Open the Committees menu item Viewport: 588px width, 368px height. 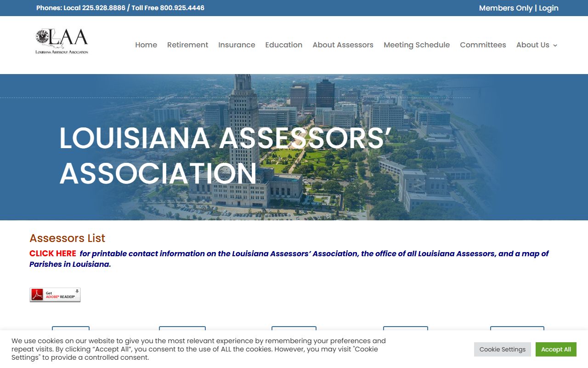point(483,45)
